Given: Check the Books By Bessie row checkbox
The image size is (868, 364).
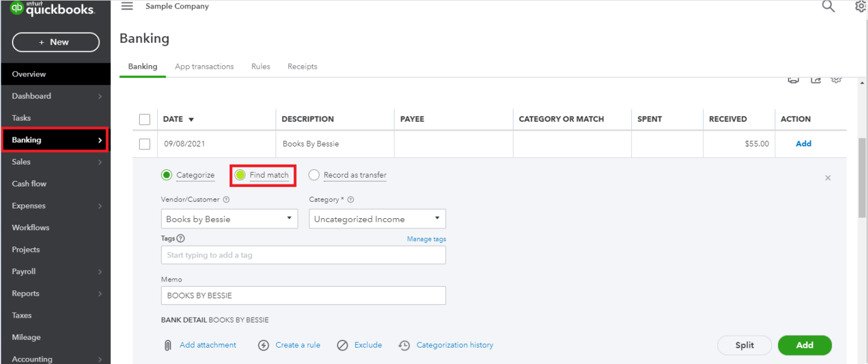Looking at the screenshot, I should point(145,144).
